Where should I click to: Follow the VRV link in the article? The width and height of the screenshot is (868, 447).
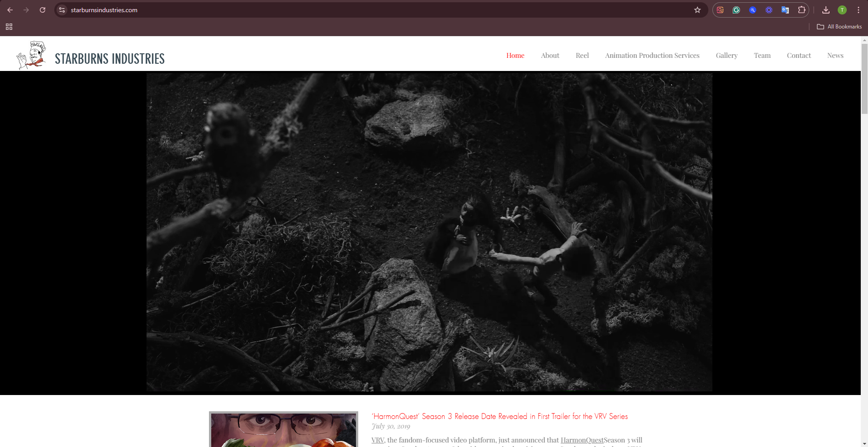[x=378, y=440]
